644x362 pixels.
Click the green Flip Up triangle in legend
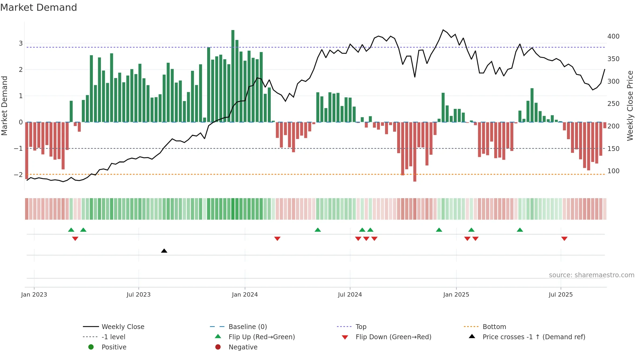(x=218, y=336)
